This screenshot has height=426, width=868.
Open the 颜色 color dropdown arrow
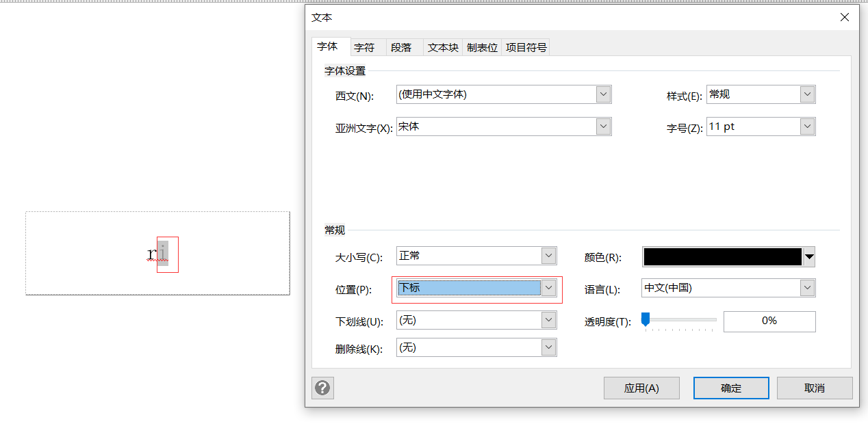point(809,256)
